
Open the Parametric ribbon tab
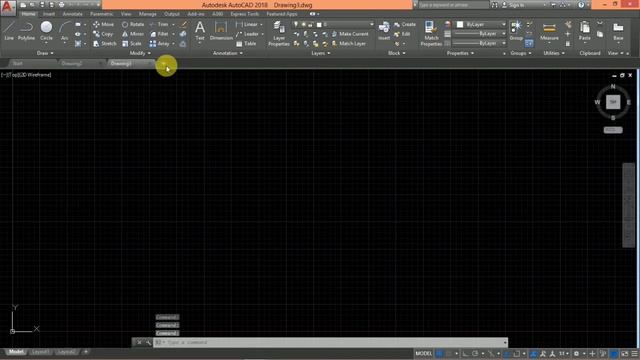[101, 14]
